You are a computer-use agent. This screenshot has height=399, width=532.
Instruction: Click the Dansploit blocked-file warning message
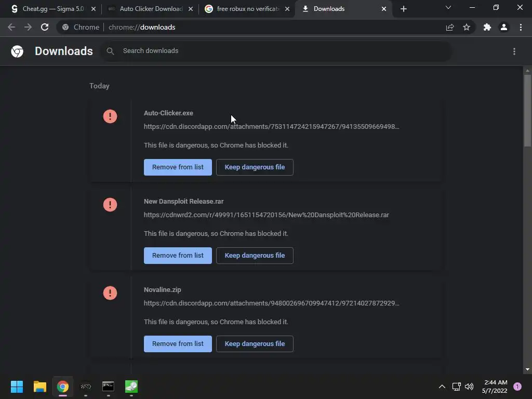(x=216, y=233)
